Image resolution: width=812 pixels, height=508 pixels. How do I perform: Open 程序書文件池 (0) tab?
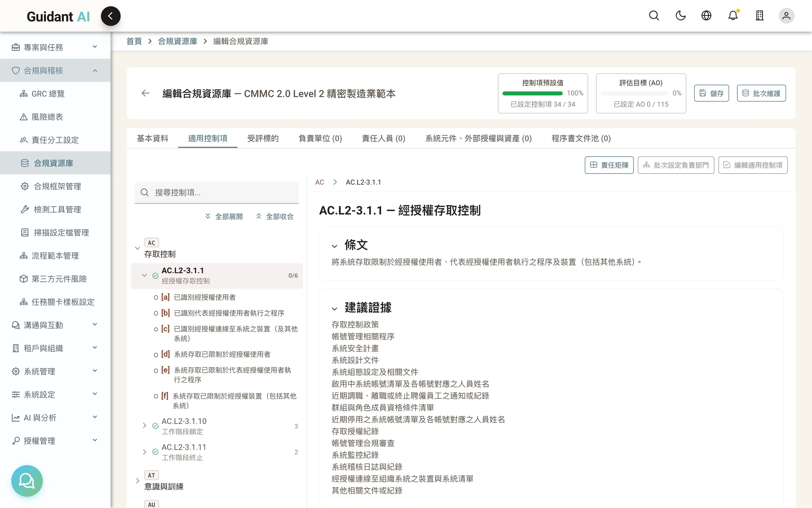coord(581,138)
